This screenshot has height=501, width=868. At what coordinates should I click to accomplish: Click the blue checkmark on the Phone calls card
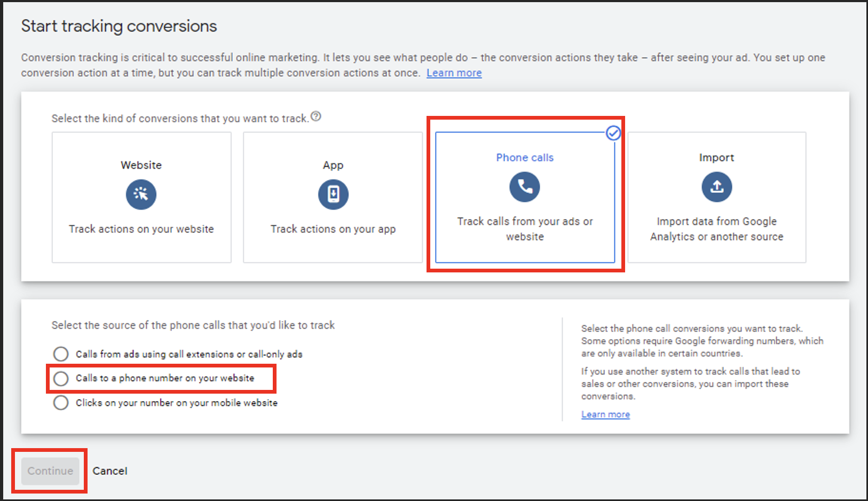(613, 133)
